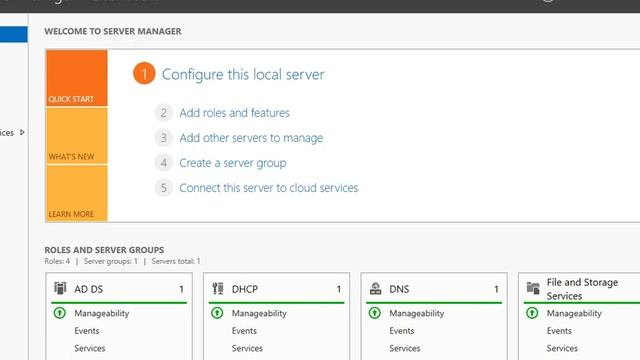Click step 5 number circle
The height and width of the screenshot is (360, 640).
tap(163, 188)
